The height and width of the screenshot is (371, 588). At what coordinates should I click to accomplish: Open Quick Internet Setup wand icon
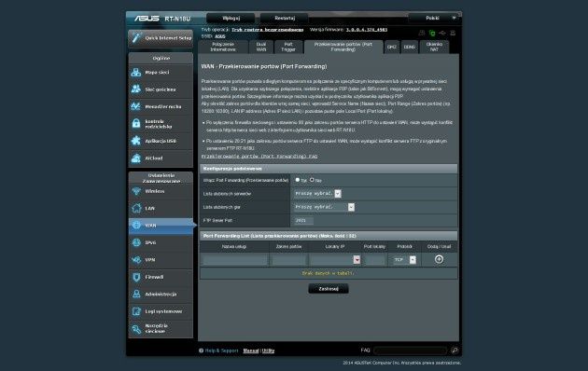(x=136, y=38)
